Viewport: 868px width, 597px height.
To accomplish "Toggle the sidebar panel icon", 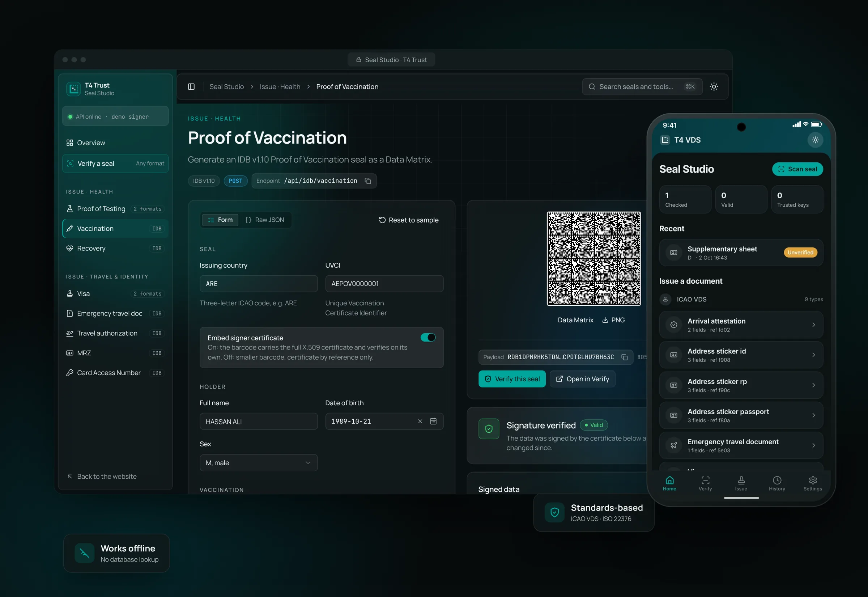I will click(191, 87).
